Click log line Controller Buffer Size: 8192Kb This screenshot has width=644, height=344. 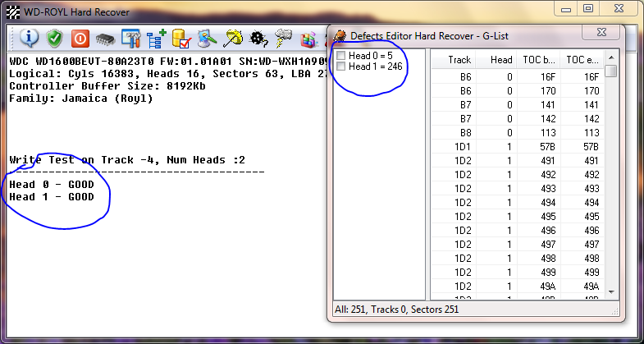click(x=107, y=86)
